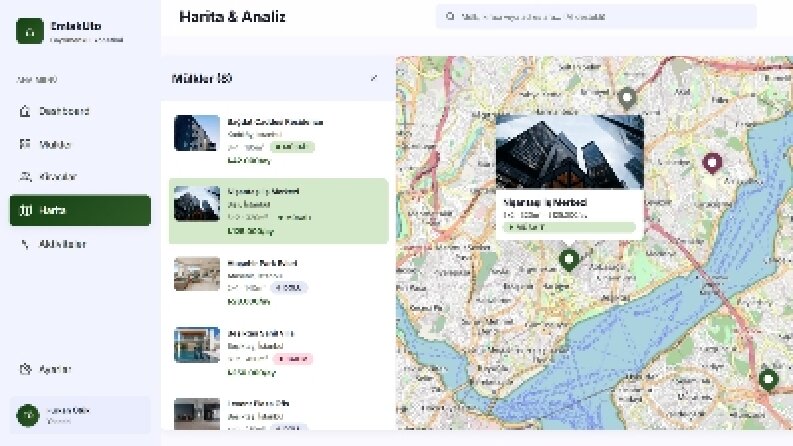Open last partially visible Plaza thumbnail
This screenshot has width=793, height=446.
[x=197, y=414]
